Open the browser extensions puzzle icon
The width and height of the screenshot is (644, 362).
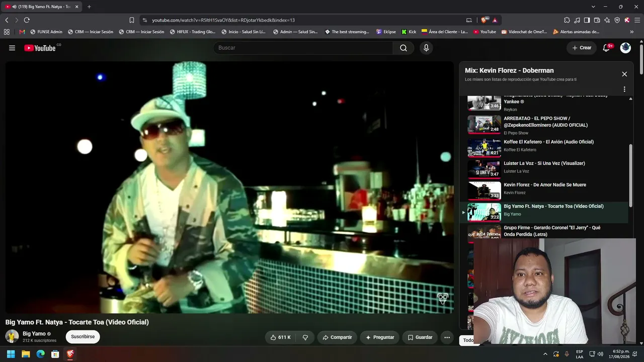[567, 20]
